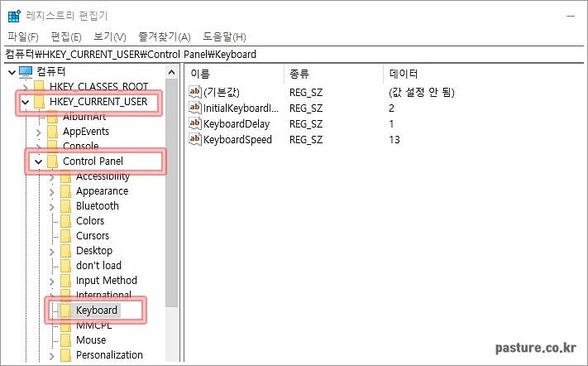Screen dimensions: 588x366
Task: Click the 컴퓨터 computer icon in tree
Action: [26, 72]
